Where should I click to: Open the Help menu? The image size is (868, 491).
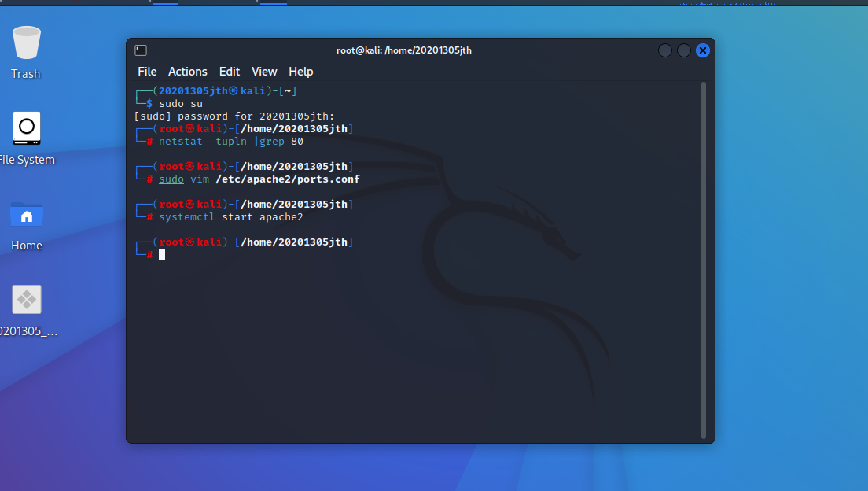[300, 72]
